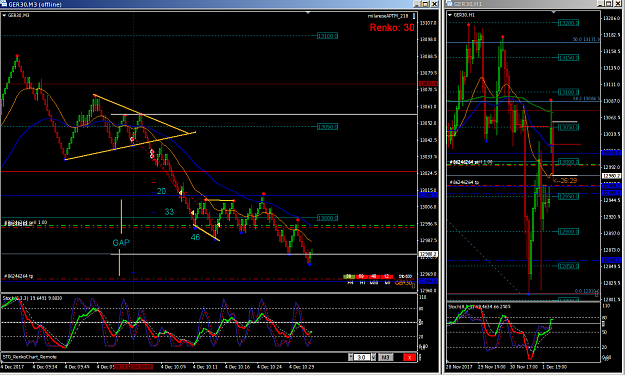The image size is (625, 375).
Task: Click the red Renko: 30 label
Action: coord(392,27)
